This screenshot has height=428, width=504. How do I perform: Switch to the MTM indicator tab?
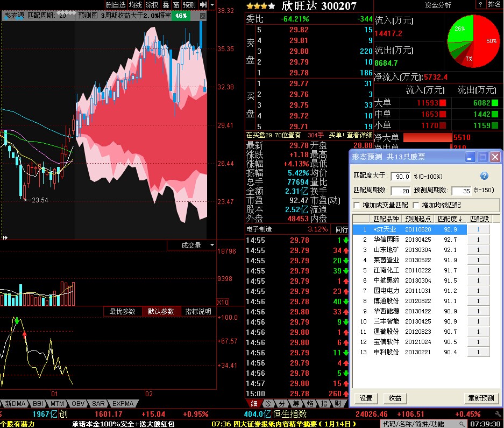click(x=57, y=404)
